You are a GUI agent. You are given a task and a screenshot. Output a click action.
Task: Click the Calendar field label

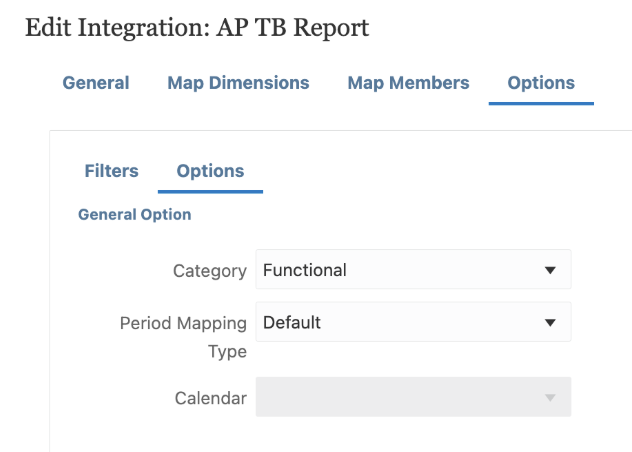(210, 398)
